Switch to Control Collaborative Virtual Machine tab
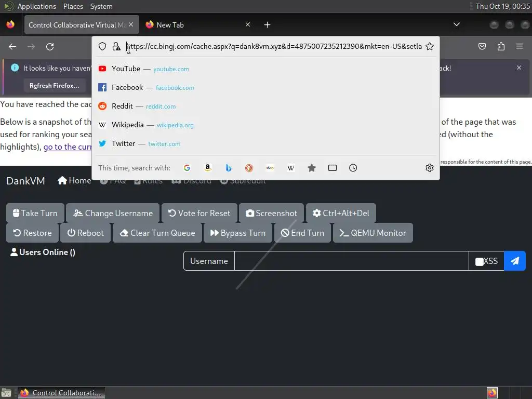The image size is (532, 399). coord(82,25)
